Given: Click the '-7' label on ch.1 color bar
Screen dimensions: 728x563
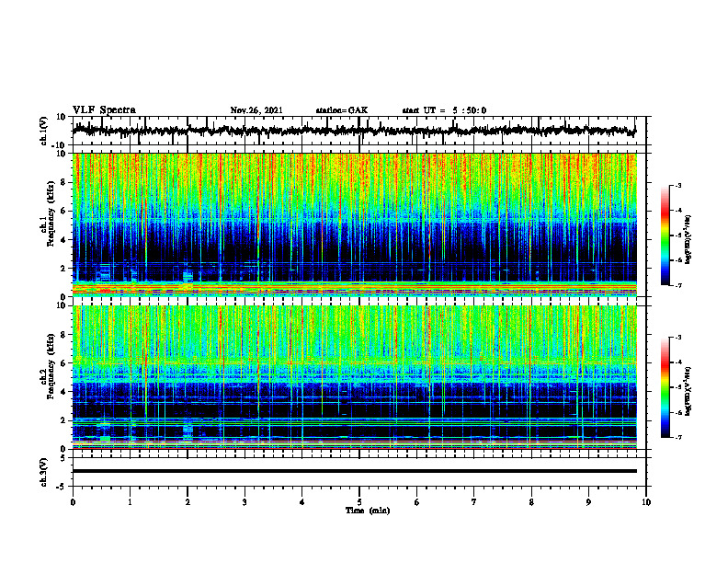Looking at the screenshot, I should (x=678, y=285).
